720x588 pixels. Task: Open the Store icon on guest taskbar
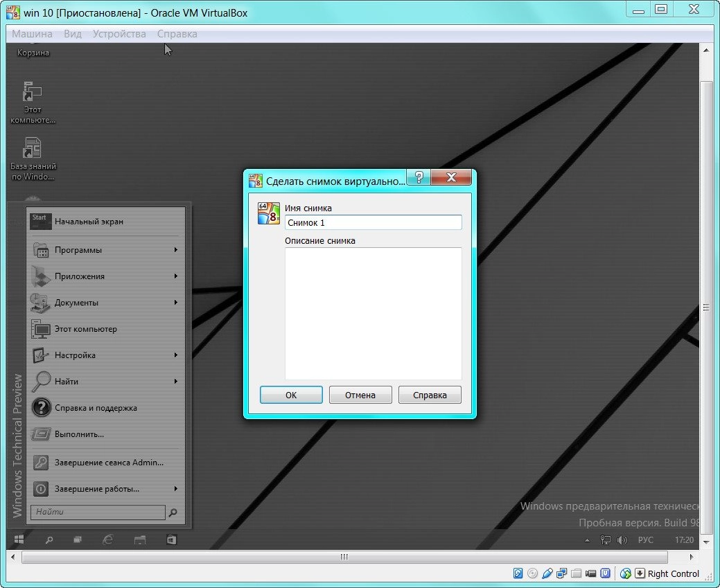(171, 540)
